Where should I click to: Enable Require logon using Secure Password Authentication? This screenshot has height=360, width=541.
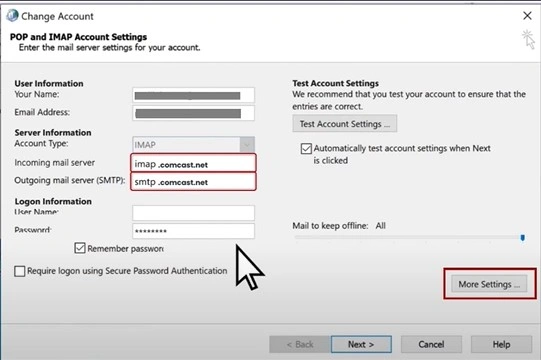(x=20, y=271)
